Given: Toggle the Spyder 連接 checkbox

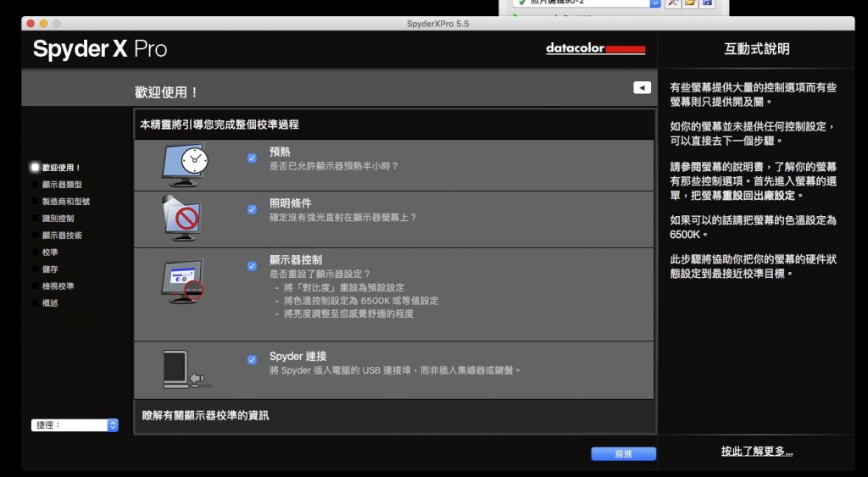Looking at the screenshot, I should coord(252,360).
